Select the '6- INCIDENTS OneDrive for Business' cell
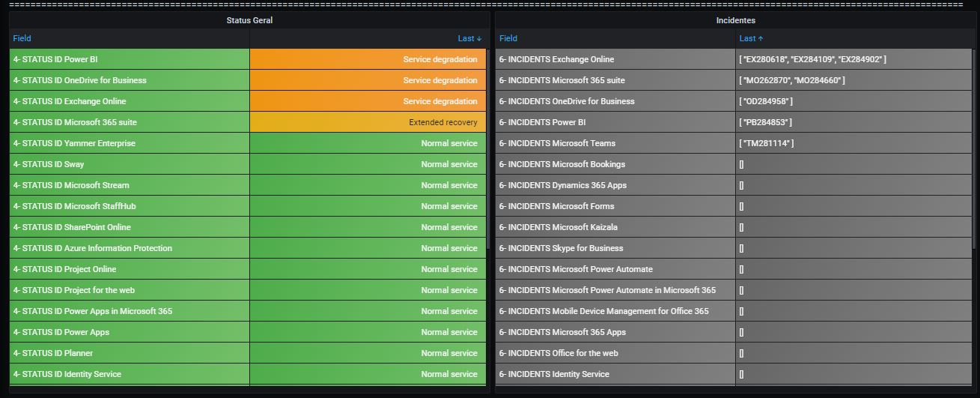980x398 pixels. point(615,101)
